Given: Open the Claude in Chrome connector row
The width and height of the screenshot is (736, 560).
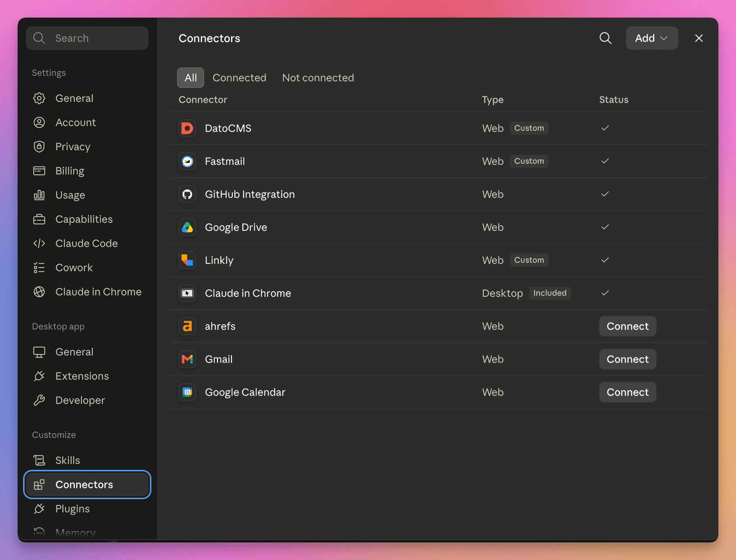Looking at the screenshot, I should (439, 293).
